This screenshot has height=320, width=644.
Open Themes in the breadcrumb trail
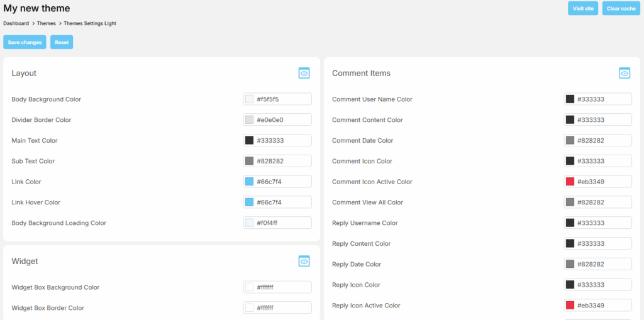coord(46,23)
